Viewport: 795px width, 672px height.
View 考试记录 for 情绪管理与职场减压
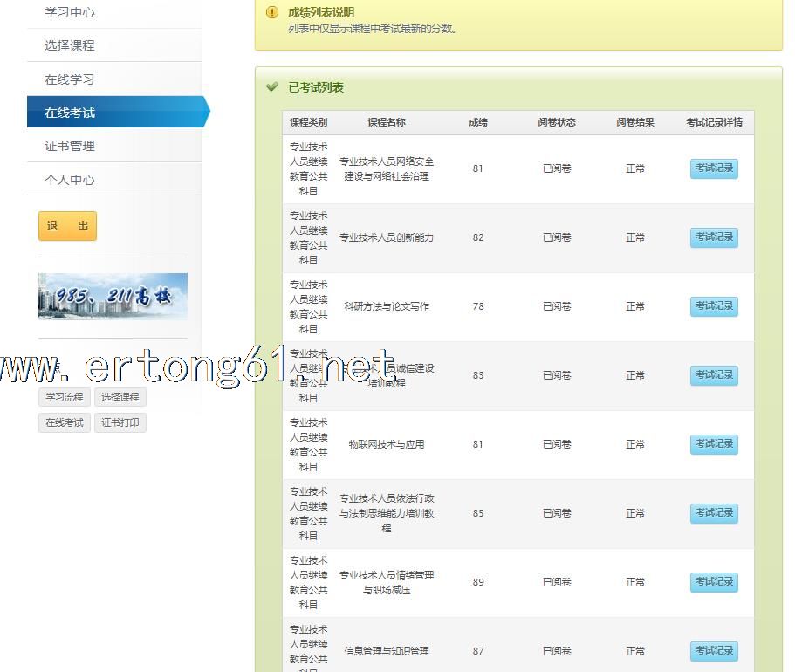pos(714,582)
